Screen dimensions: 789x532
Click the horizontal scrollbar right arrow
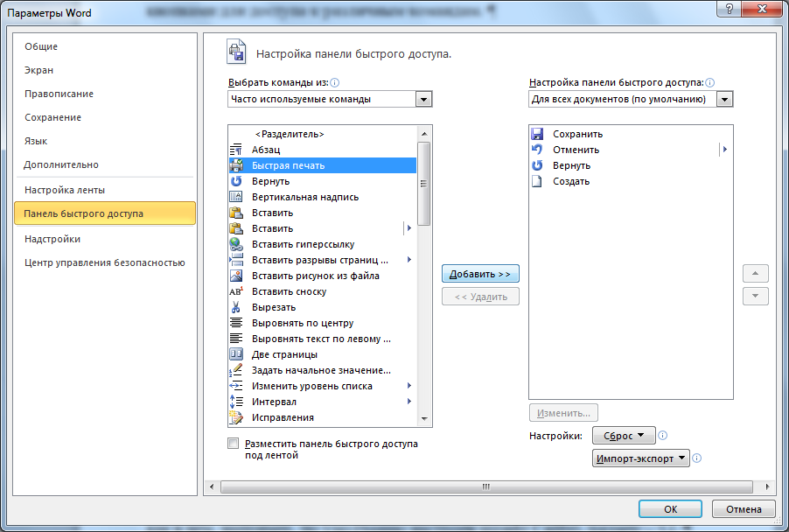(767, 486)
